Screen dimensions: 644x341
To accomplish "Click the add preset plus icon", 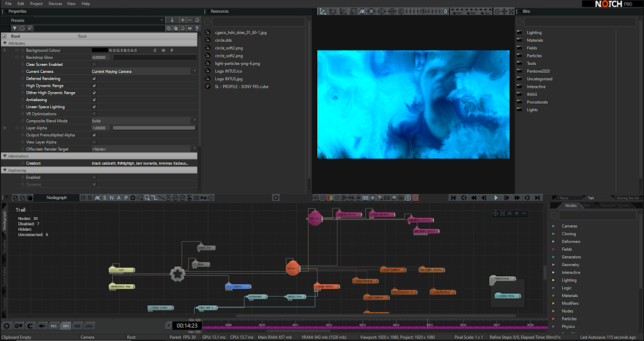I will [182, 20].
